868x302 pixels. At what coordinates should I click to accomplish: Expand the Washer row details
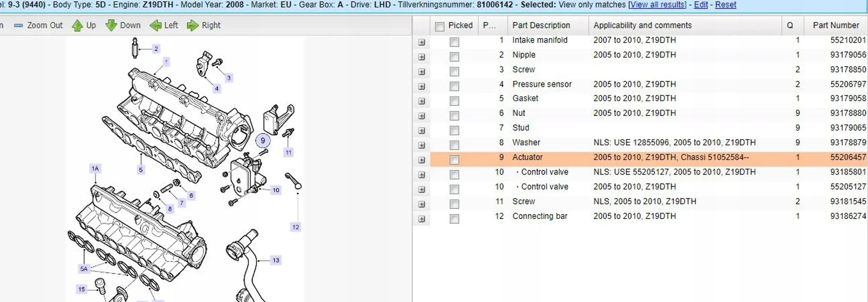pyautogui.click(x=422, y=145)
